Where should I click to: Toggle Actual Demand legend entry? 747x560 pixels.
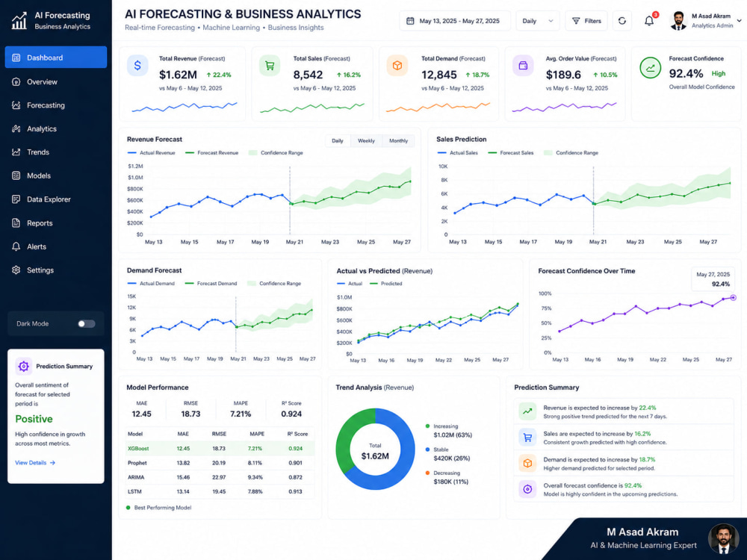pyautogui.click(x=151, y=283)
